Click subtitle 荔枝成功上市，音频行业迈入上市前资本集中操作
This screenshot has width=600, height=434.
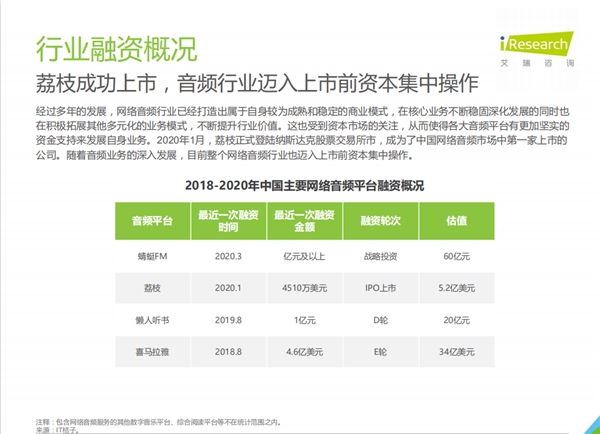(x=257, y=83)
